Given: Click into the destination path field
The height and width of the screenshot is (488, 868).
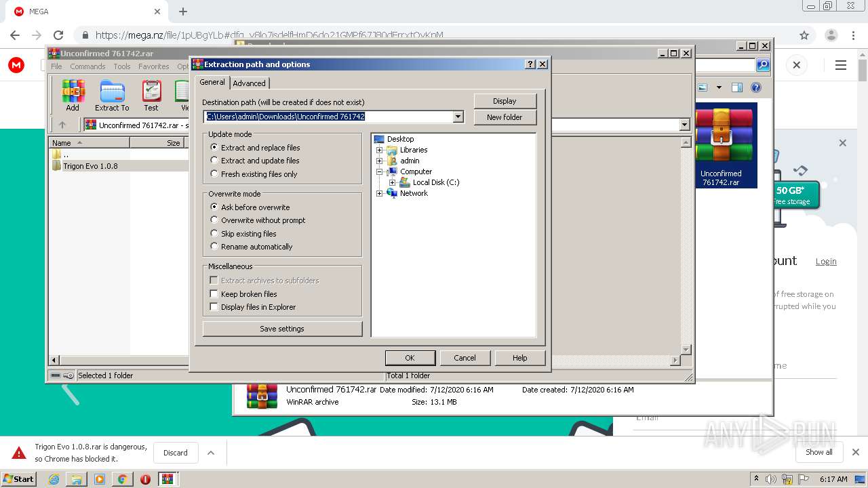Looking at the screenshot, I should click(328, 117).
